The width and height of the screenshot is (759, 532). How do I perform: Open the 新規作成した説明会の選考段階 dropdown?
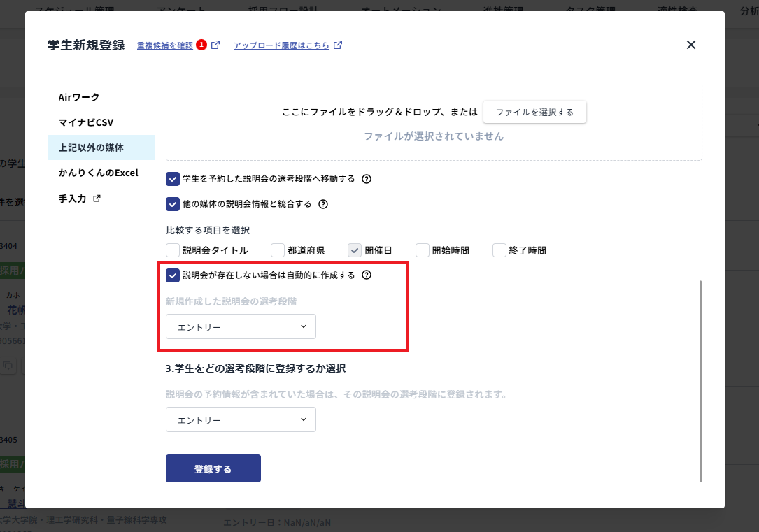(x=240, y=326)
